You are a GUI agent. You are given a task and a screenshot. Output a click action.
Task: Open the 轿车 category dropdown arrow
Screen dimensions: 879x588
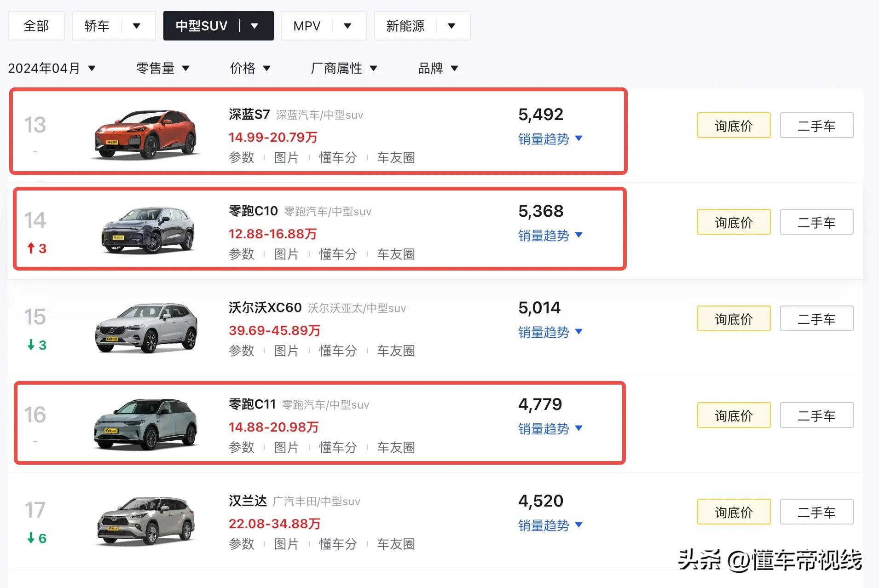tap(137, 26)
